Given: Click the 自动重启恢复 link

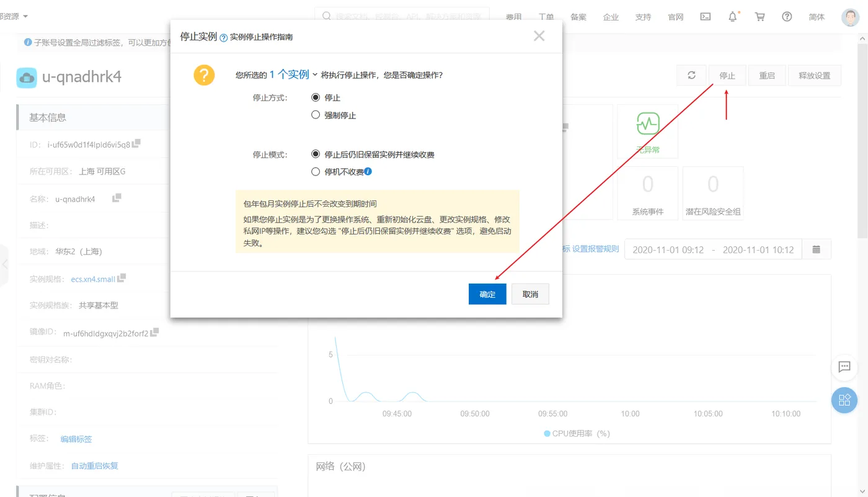Looking at the screenshot, I should (94, 465).
